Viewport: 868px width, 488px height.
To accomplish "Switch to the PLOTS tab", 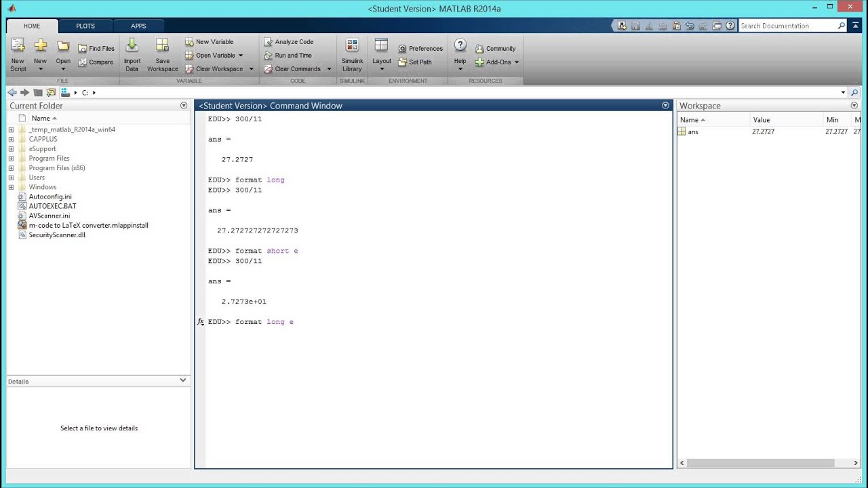I will click(x=85, y=26).
